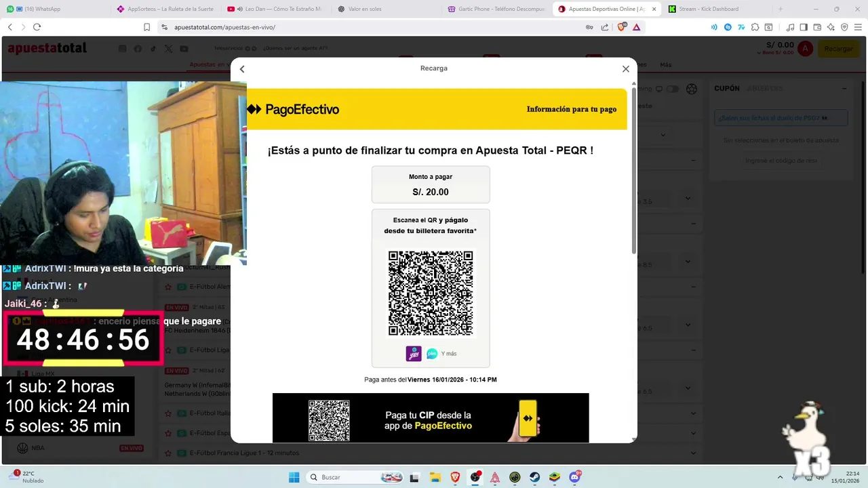Favorite the E-Fútbol España row star
This screenshot has width=868, height=488.
tap(168, 432)
